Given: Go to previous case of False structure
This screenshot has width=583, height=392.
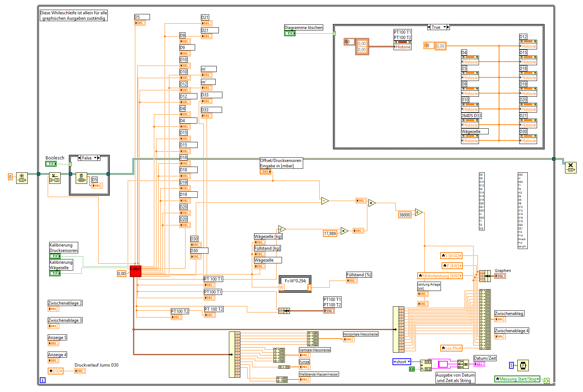Looking at the screenshot, I should pyautogui.click(x=79, y=158).
